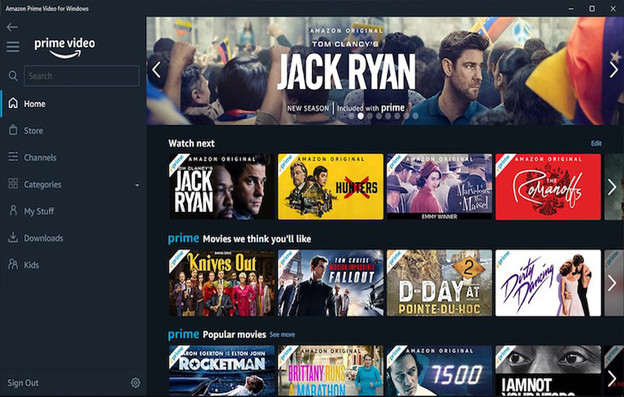Open the Downloads section

click(x=43, y=238)
